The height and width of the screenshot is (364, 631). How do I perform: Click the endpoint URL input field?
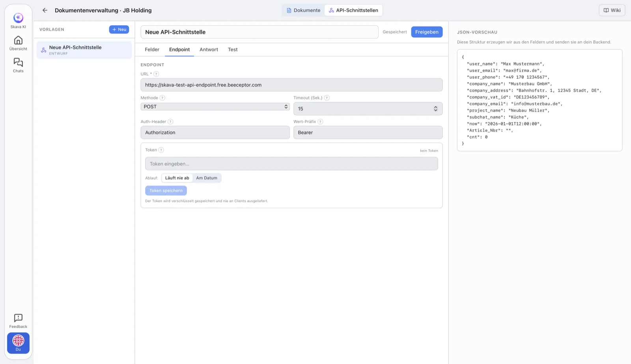click(x=291, y=85)
